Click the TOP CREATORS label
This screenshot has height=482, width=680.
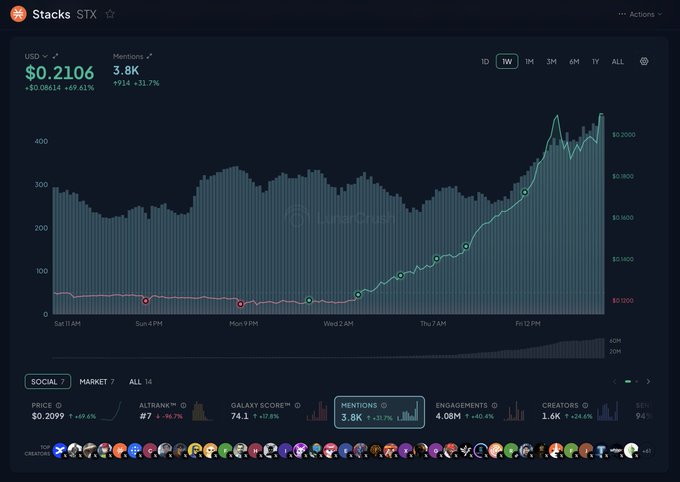tap(37, 450)
